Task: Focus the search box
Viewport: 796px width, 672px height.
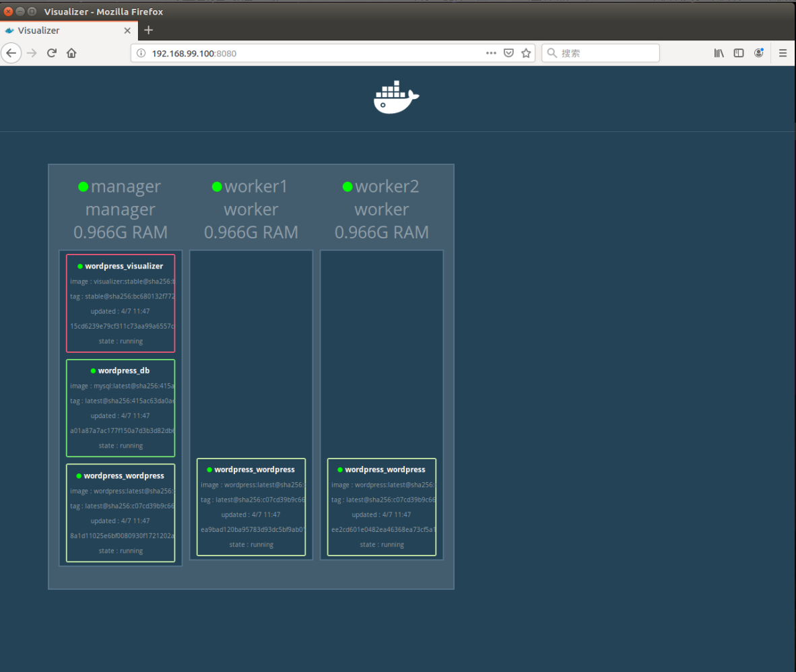Action: point(601,53)
